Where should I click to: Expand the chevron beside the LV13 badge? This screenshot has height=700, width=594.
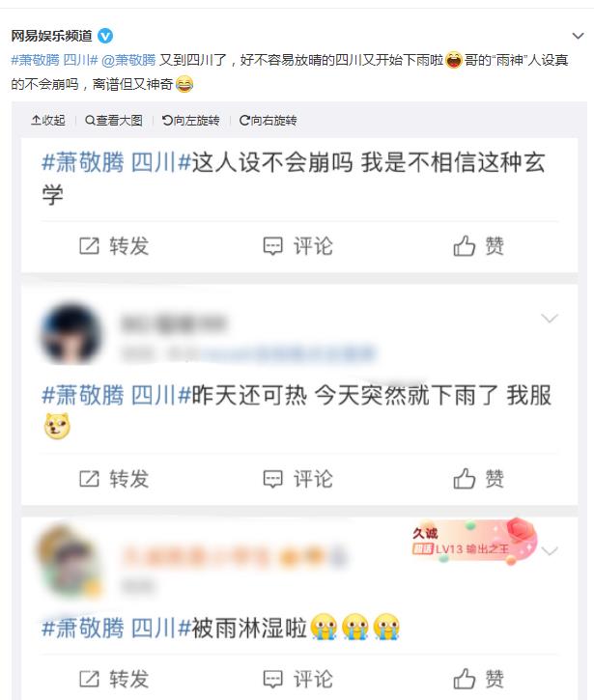click(550, 551)
